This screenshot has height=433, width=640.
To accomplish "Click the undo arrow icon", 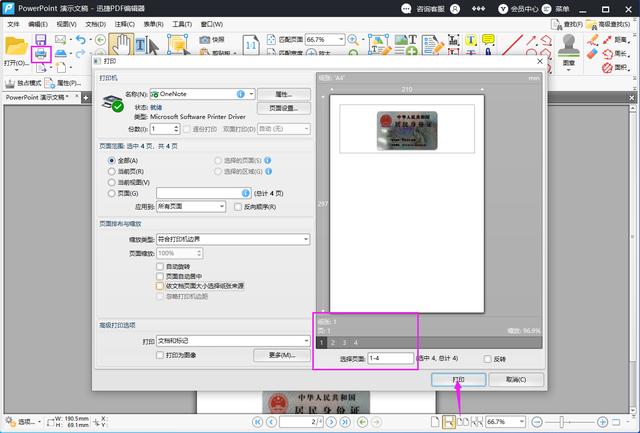I will coord(80,39).
